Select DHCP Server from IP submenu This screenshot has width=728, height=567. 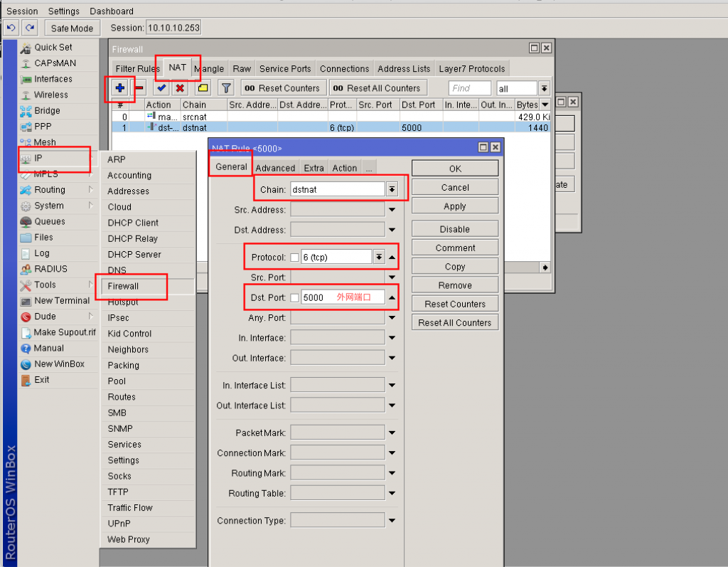point(134,255)
